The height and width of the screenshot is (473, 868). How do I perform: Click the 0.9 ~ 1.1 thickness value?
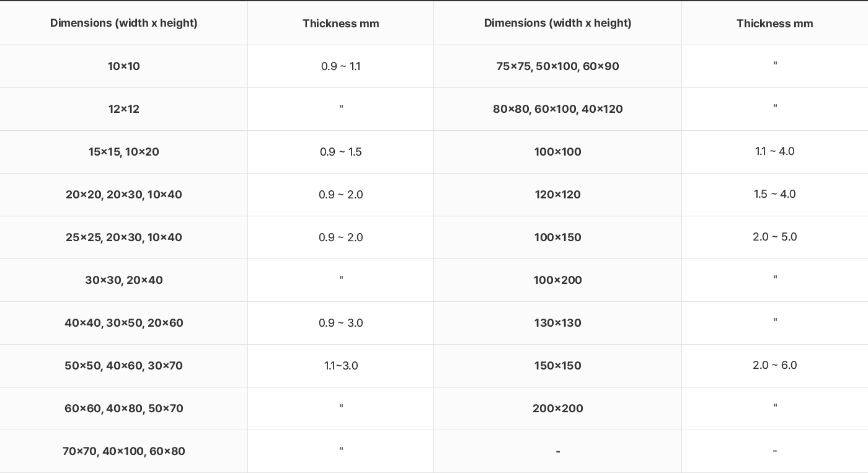pyautogui.click(x=340, y=66)
